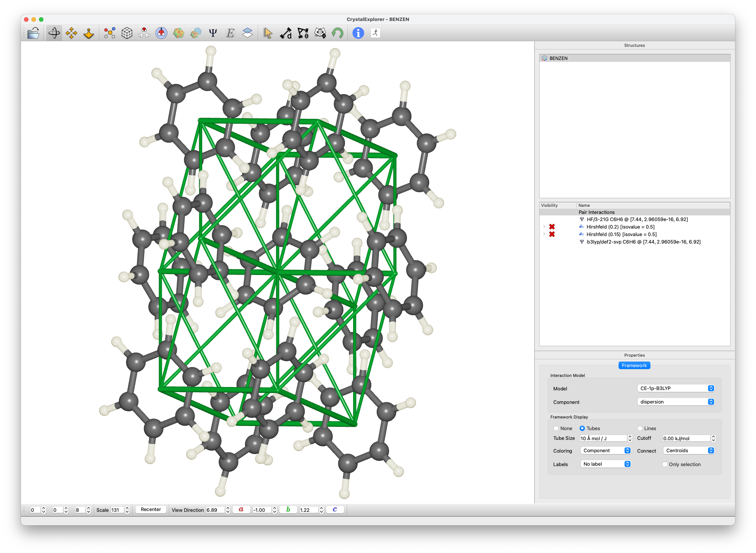Open the Connect dropdown set to Centroids
Image resolution: width=756 pixels, height=553 pixels.
tap(689, 450)
